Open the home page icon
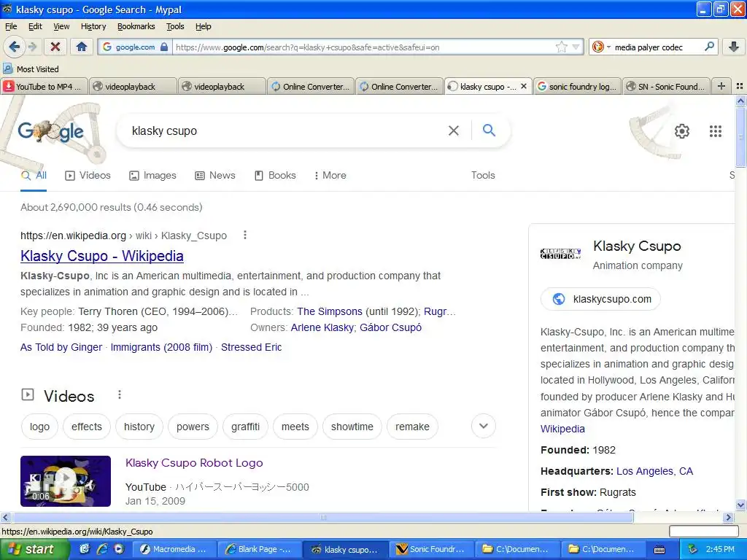 (82, 47)
